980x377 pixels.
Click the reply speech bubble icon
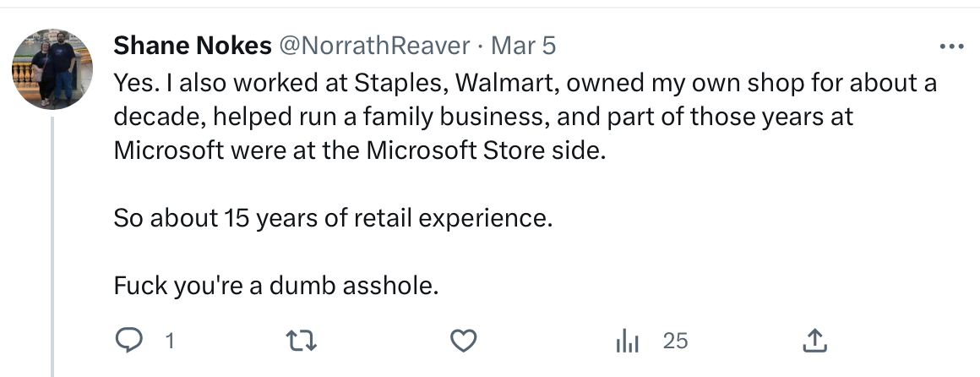click(129, 341)
